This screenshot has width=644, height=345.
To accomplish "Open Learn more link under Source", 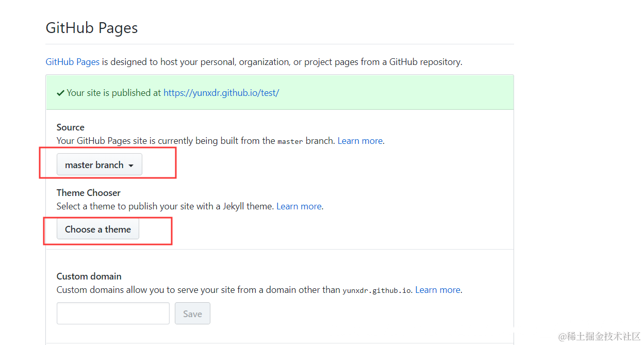I will tap(360, 141).
